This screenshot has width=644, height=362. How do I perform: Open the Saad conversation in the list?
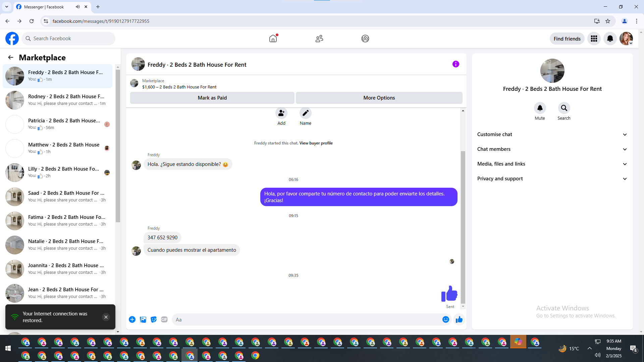point(58,197)
